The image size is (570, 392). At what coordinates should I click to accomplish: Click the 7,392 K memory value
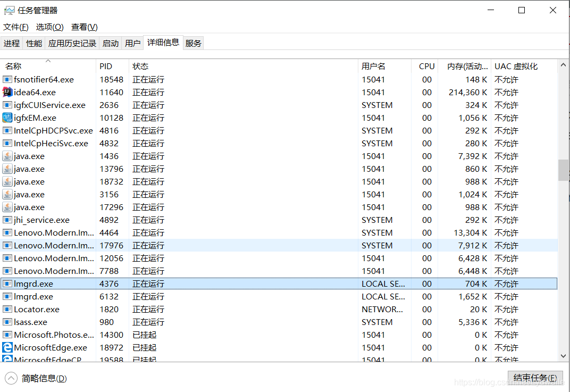coord(473,156)
